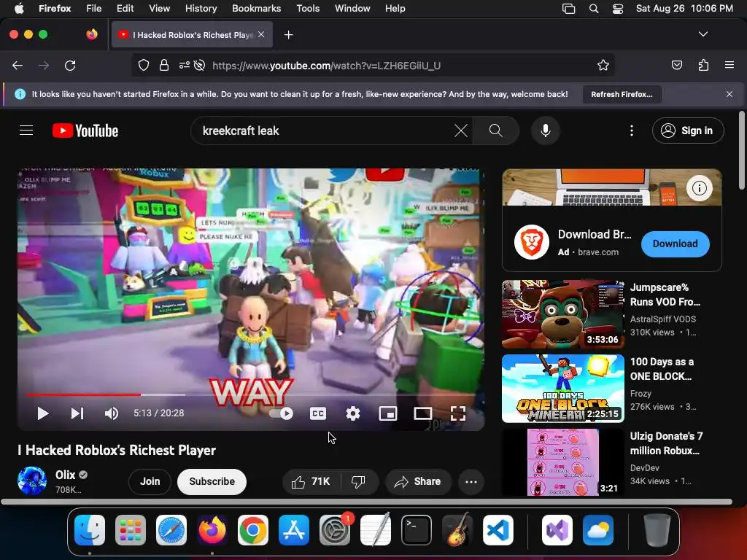Mute the video volume
747x560 pixels.
coord(111,413)
